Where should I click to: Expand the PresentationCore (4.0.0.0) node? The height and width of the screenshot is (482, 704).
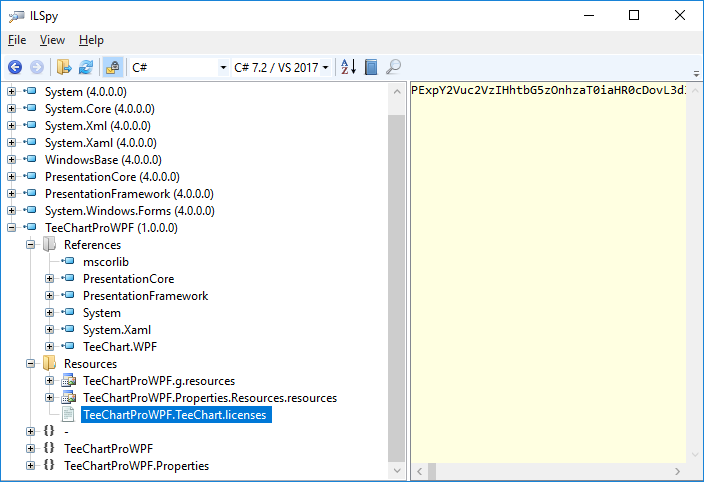point(12,177)
